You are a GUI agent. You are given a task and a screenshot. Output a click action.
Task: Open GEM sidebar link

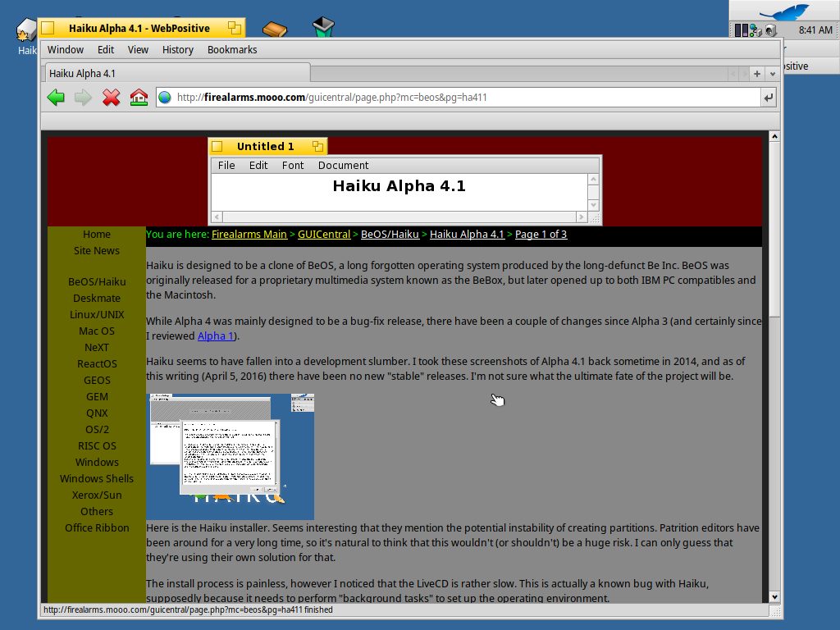tap(97, 397)
